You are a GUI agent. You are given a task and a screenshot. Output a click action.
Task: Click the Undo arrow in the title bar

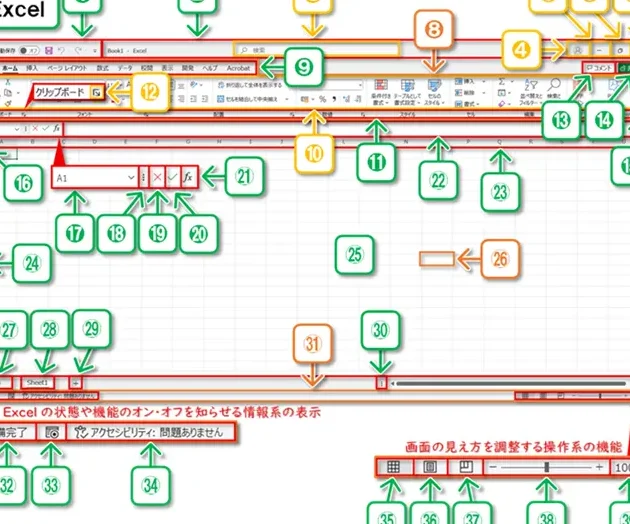(61, 51)
